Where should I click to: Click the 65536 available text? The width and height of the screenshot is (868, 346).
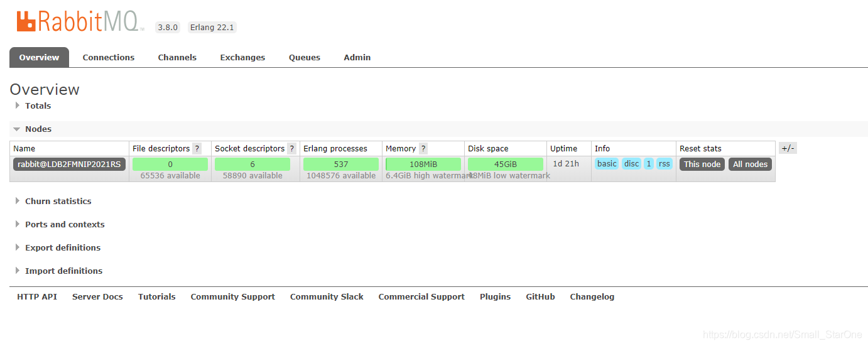(x=170, y=176)
